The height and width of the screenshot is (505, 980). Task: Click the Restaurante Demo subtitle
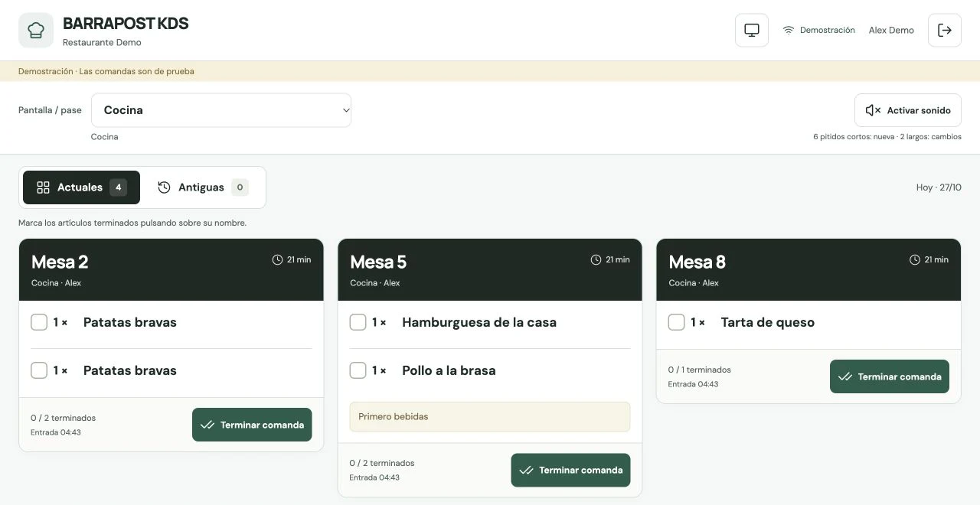(102, 43)
